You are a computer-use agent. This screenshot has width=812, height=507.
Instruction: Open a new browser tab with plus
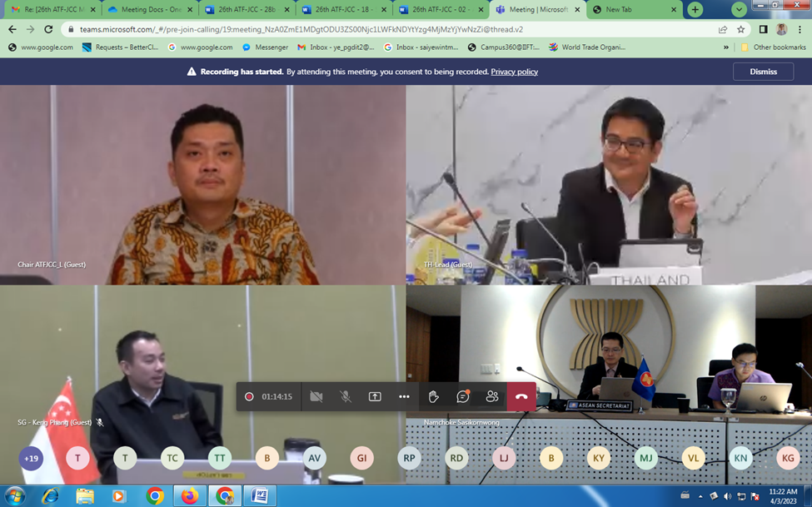click(x=695, y=10)
